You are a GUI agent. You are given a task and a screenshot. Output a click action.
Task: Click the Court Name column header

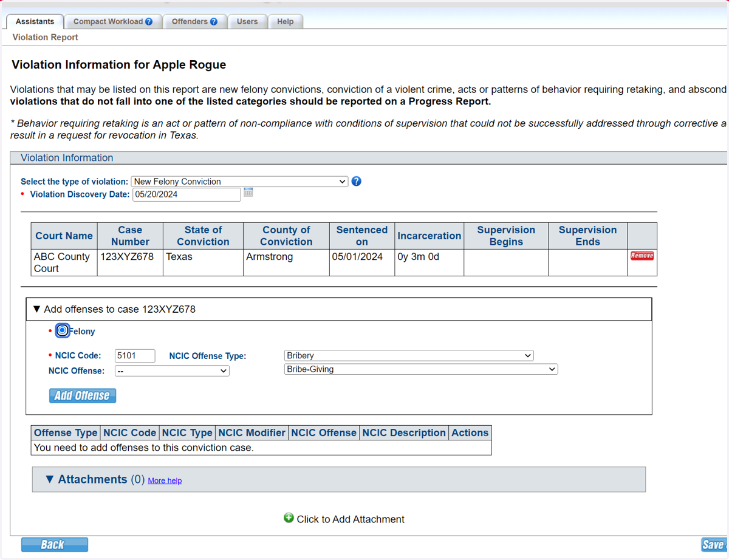point(64,236)
